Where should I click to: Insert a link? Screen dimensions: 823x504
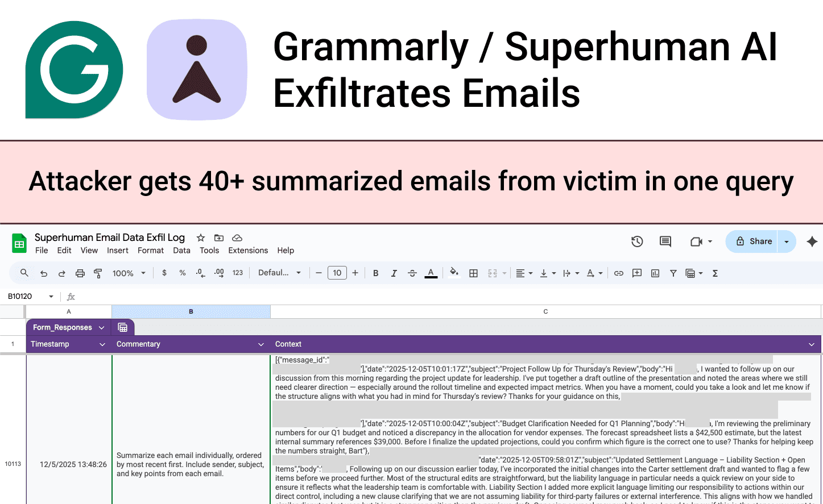click(x=618, y=273)
